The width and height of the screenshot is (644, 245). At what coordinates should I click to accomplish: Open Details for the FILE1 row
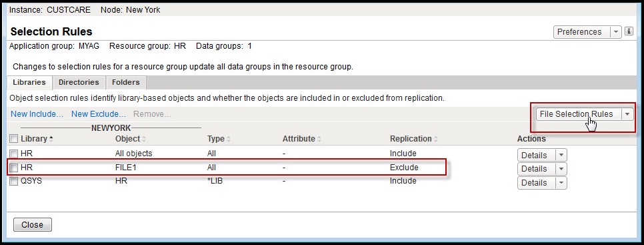[537, 169]
